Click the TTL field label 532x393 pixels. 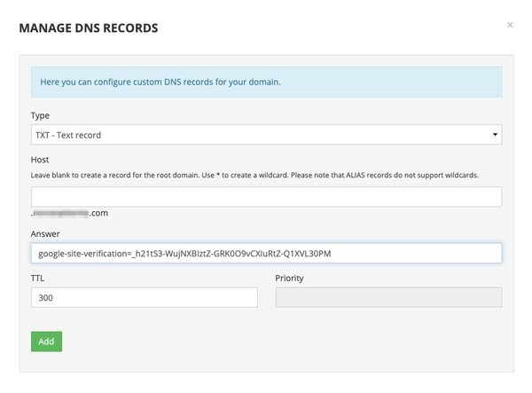tap(39, 278)
